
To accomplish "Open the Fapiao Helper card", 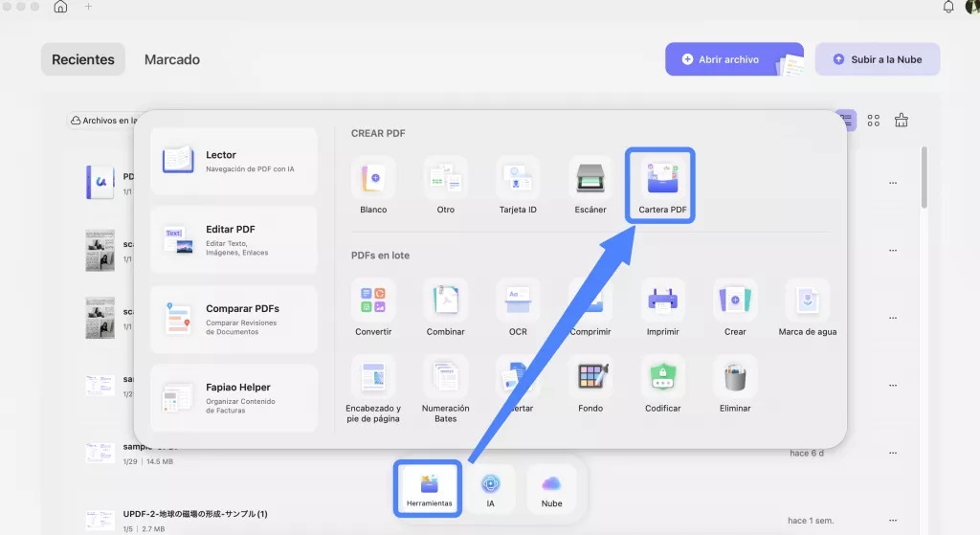I will 234,398.
